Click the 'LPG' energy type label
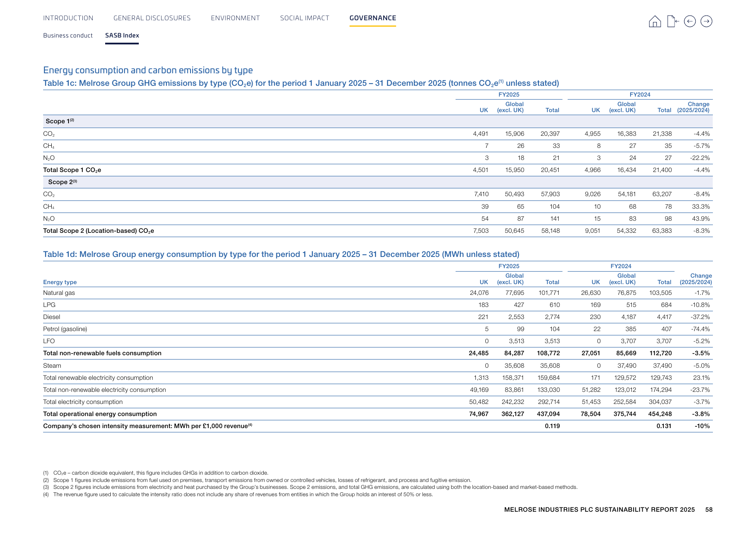 pyautogui.click(x=49, y=305)
